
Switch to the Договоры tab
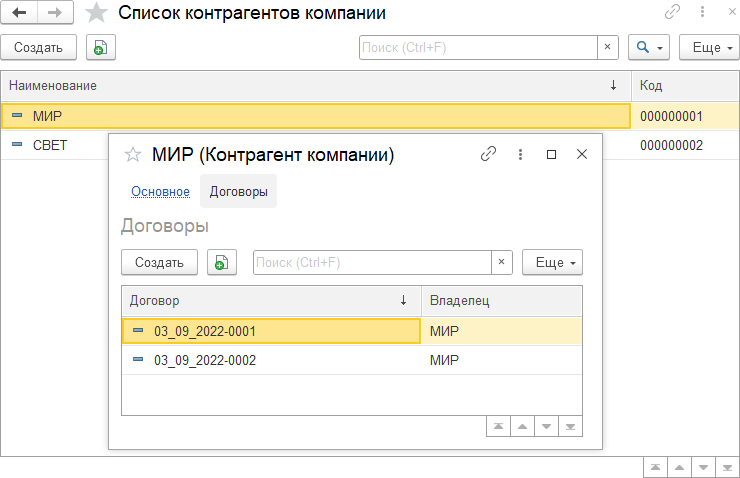click(x=238, y=192)
